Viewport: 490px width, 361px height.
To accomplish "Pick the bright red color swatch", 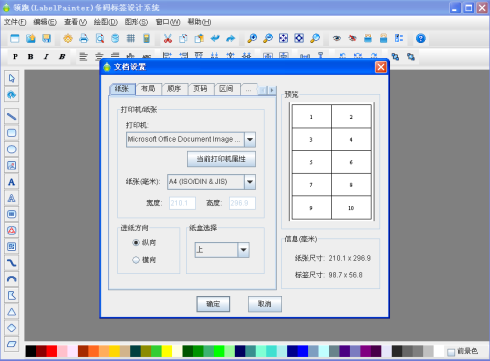I will (52, 351).
